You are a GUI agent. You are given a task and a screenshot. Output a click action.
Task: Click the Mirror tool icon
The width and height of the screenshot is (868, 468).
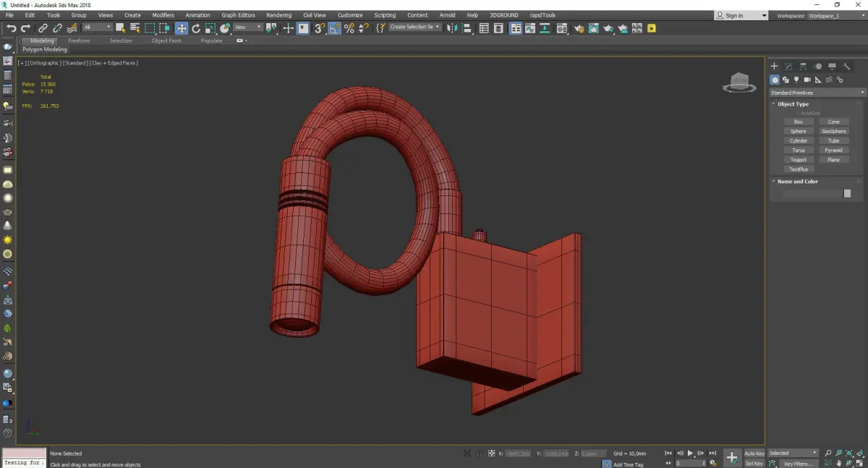click(451, 28)
